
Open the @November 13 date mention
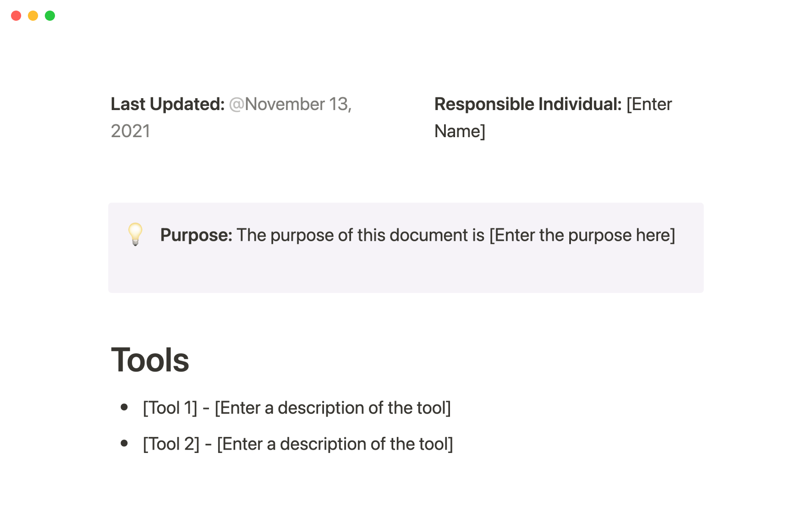click(290, 104)
